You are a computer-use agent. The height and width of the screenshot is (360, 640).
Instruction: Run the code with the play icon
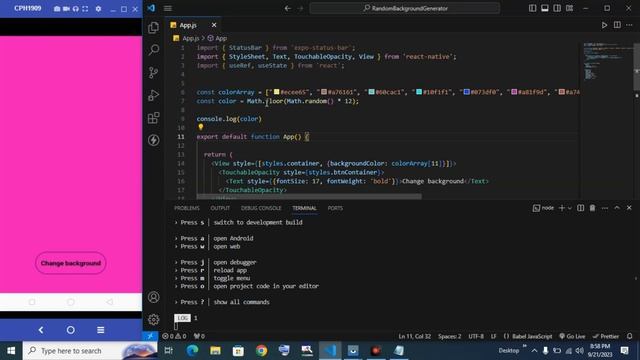(x=604, y=25)
